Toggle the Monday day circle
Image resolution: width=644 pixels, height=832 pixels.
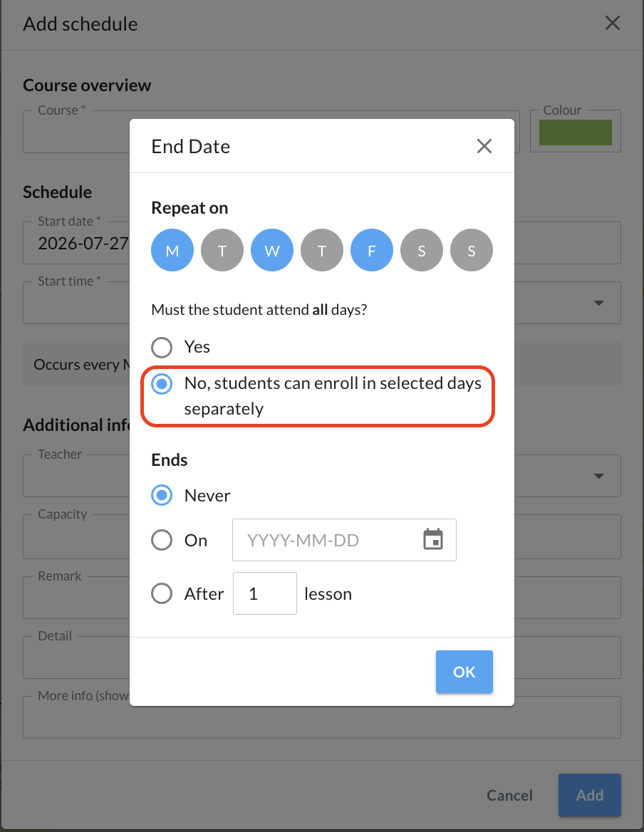point(172,250)
